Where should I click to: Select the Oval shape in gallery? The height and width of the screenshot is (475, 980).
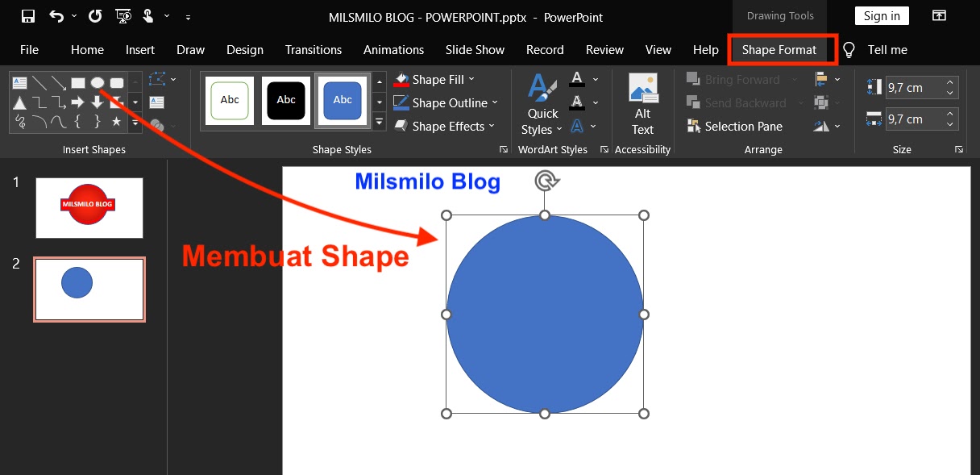98,82
